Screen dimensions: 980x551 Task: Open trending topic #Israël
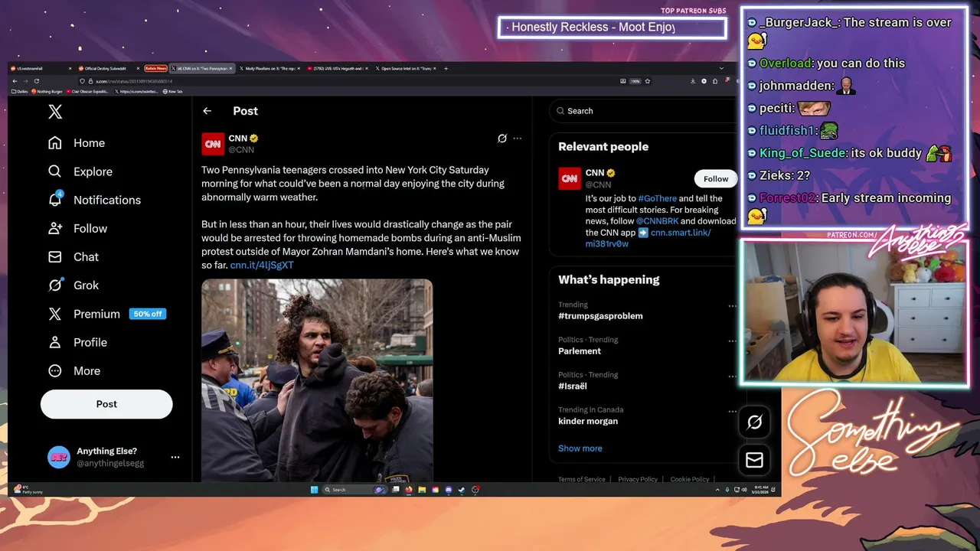pos(573,386)
